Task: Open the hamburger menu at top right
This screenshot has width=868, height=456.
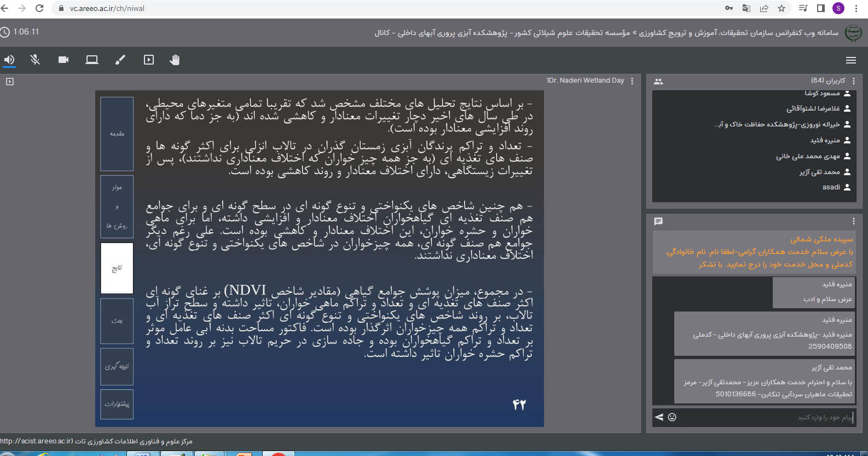Action: (x=850, y=60)
